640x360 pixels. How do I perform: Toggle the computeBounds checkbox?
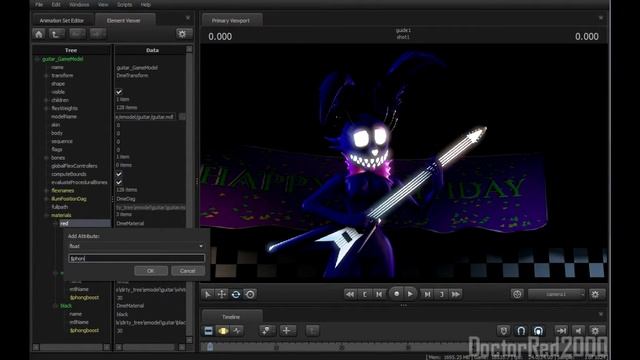pos(119,174)
